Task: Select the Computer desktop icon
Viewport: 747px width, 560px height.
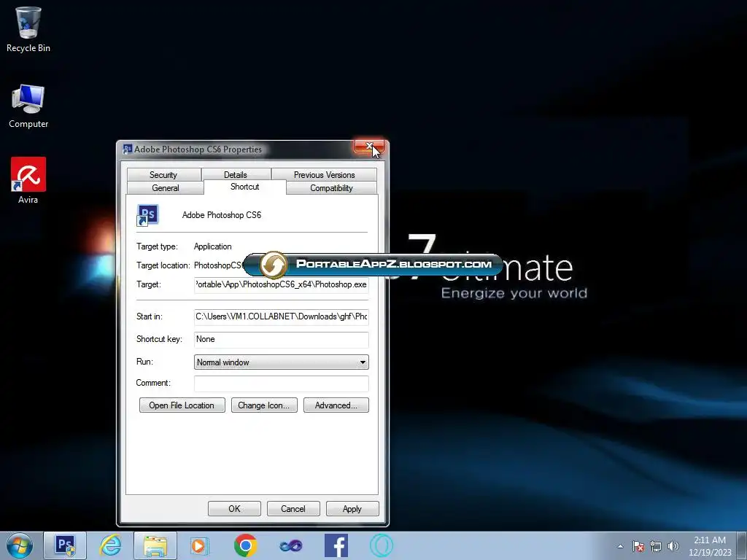Action: (x=28, y=106)
